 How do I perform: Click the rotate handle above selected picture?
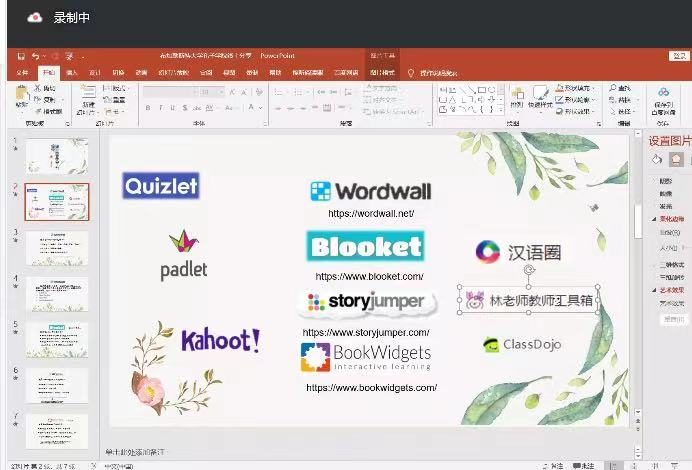(529, 270)
